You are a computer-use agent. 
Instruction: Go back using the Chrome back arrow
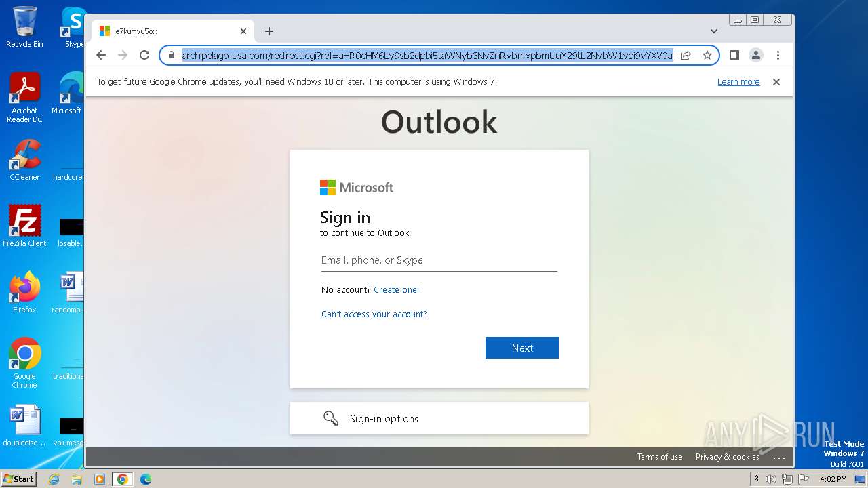(101, 55)
